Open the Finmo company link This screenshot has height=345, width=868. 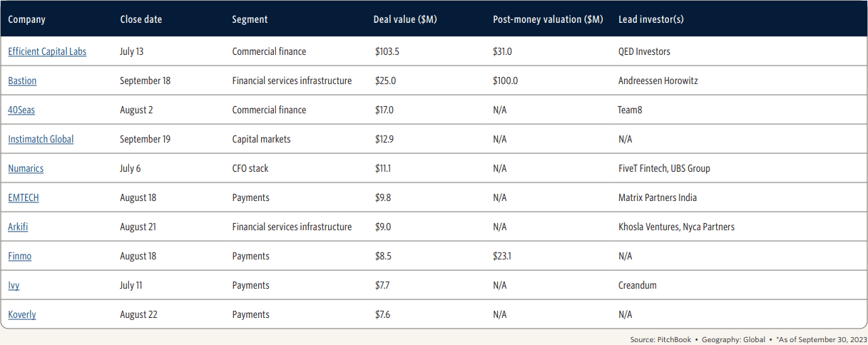click(20, 257)
